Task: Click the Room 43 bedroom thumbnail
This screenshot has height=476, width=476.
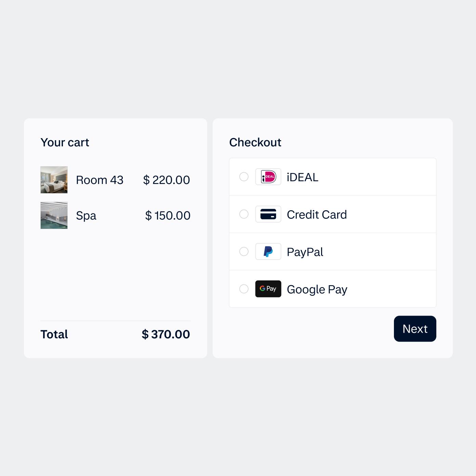Action: [x=54, y=180]
